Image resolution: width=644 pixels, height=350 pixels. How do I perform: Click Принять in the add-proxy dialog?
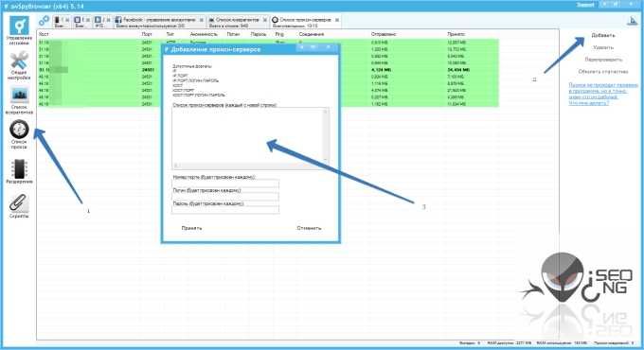tap(192, 228)
